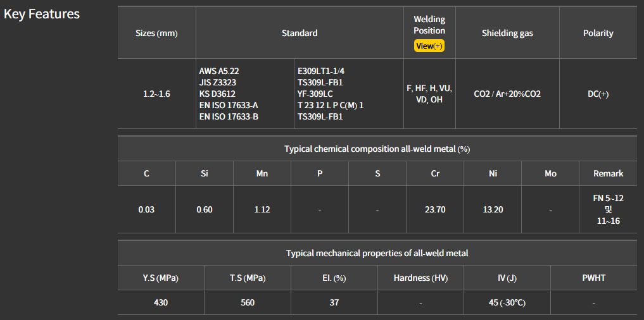
Task: Click the Typical chemical composition table title
Action: [x=377, y=149]
